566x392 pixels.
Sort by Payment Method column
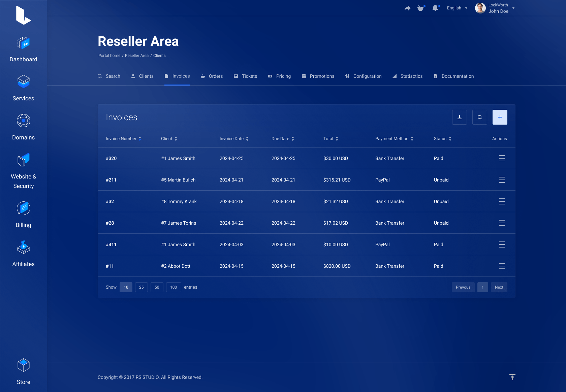pos(395,139)
